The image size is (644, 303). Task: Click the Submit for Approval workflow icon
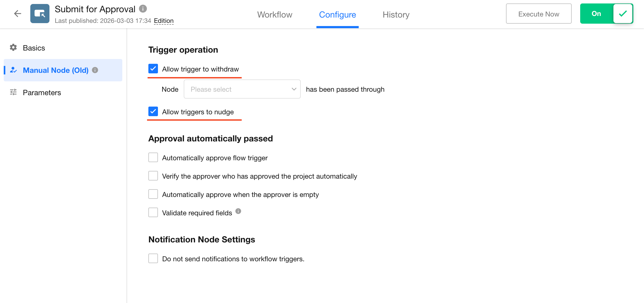point(40,14)
